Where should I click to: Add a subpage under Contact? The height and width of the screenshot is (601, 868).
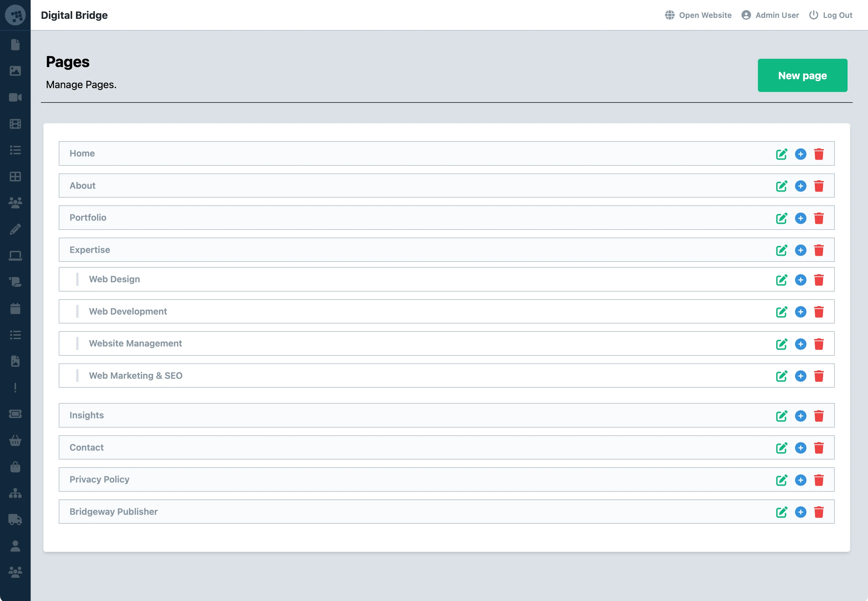click(800, 448)
